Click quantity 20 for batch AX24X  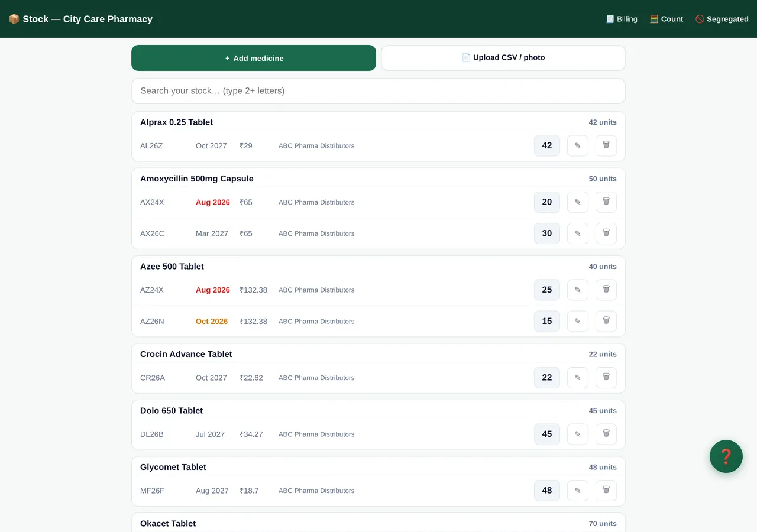click(x=547, y=202)
